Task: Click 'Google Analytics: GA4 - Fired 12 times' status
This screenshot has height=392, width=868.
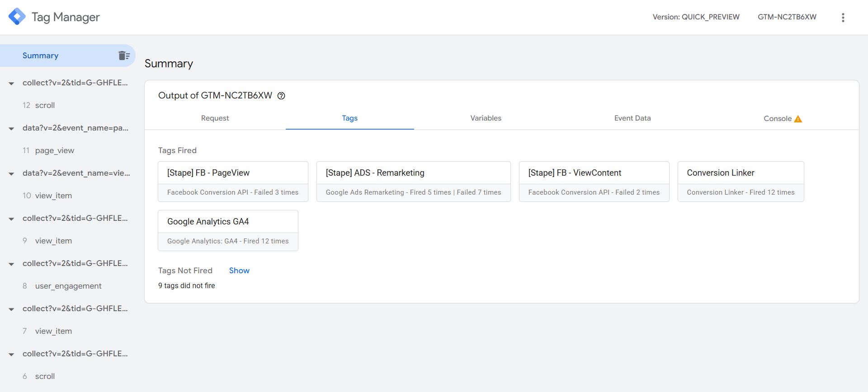Action: 228,241
